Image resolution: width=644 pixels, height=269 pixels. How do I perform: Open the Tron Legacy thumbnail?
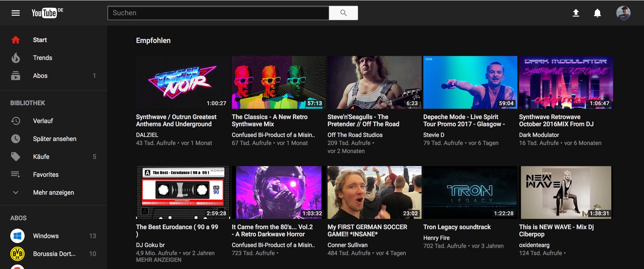(470, 192)
